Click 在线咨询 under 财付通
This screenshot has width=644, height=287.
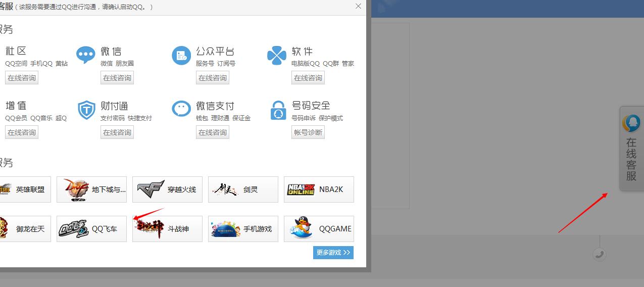117,132
